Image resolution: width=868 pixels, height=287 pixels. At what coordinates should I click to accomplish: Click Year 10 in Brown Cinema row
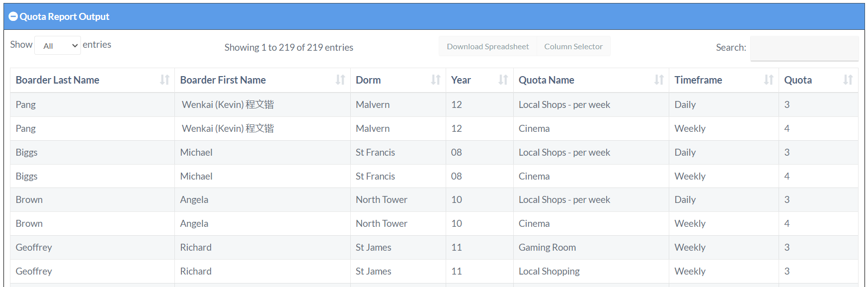457,223
